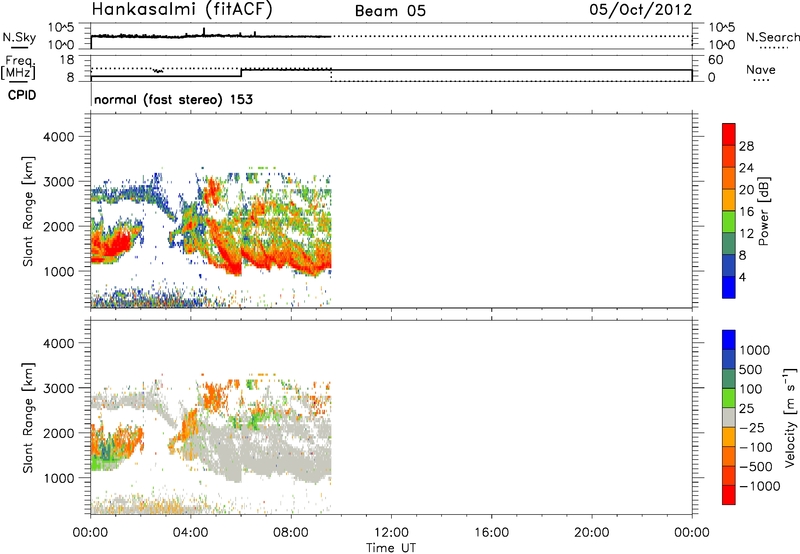This screenshot has height=554, width=800.
Task: Click the dotted line sample under "N.Search"
Action: coord(774,47)
